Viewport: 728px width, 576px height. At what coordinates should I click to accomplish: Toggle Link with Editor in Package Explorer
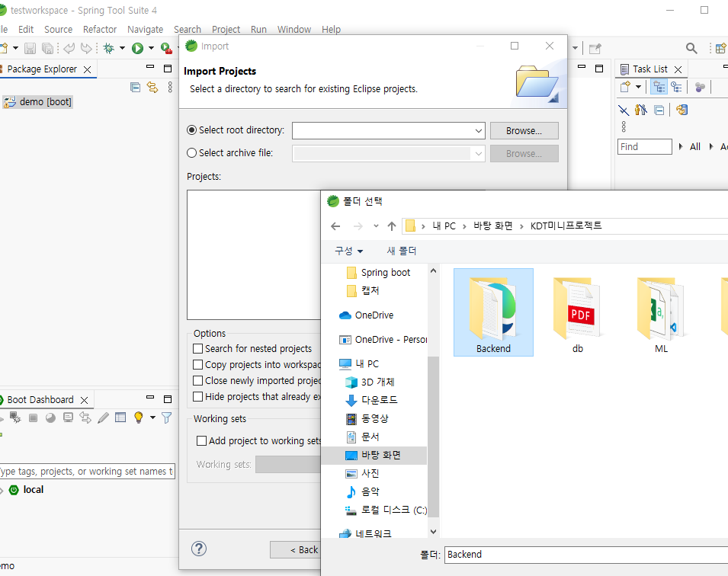[152, 88]
